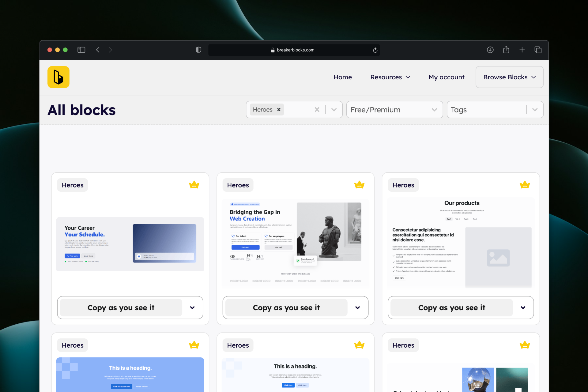Reload the page with refresh icon

(x=375, y=50)
